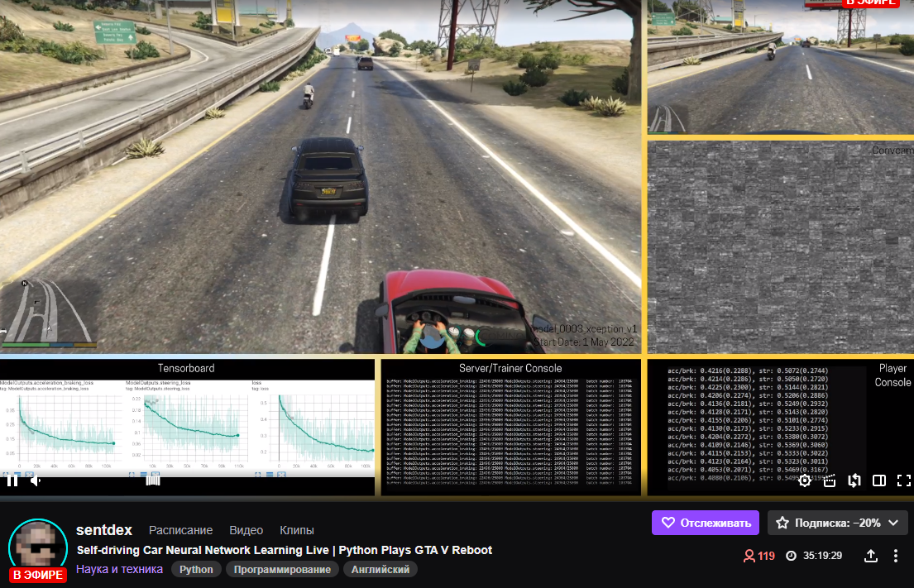Screen dimensions: 914x588
Task: Follow the channel with Отслеживать button
Action: (x=706, y=523)
